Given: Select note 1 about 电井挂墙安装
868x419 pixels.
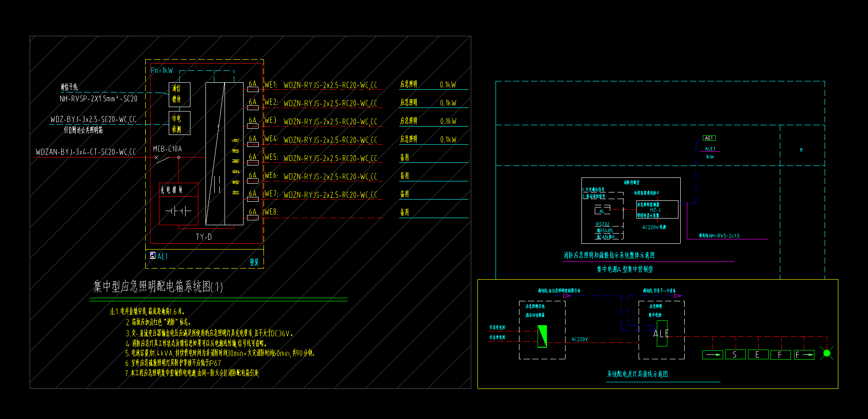Looking at the screenshot, I should click(x=147, y=311).
